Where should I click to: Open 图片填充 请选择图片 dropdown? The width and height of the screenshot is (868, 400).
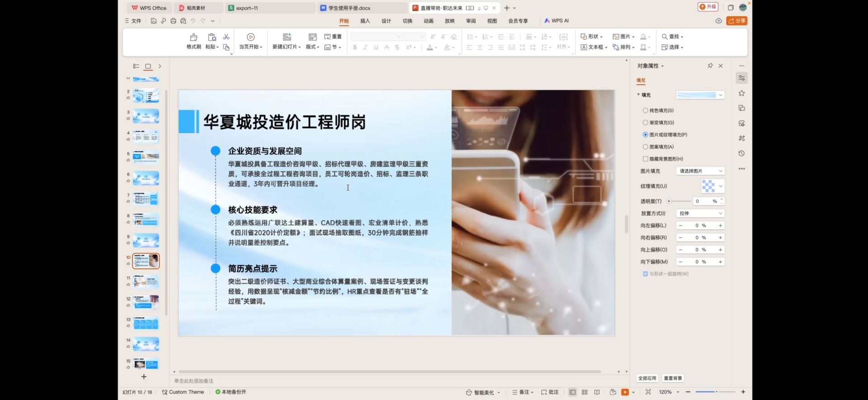(700, 171)
